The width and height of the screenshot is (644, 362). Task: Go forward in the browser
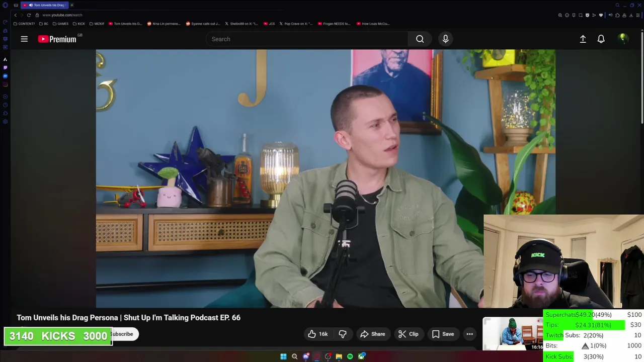[22, 15]
